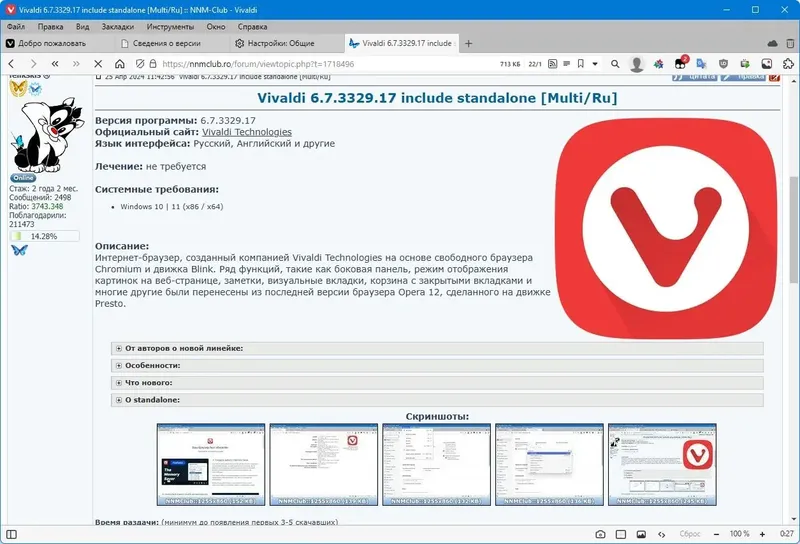The width and height of the screenshot is (800, 544).
Task: Click the page vertical scrollbar thumb
Action: (x=794, y=229)
